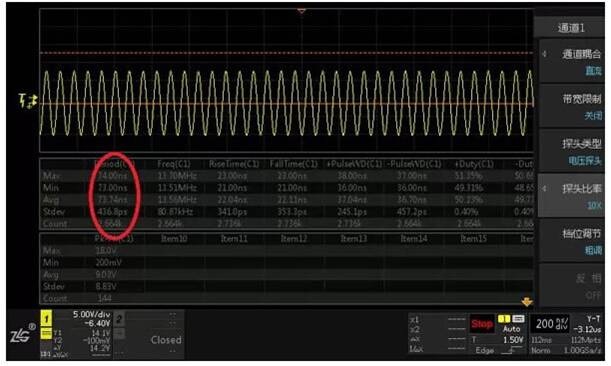Click the trigger position marker at top
The width and height of the screenshot is (611, 366).
pos(302,11)
